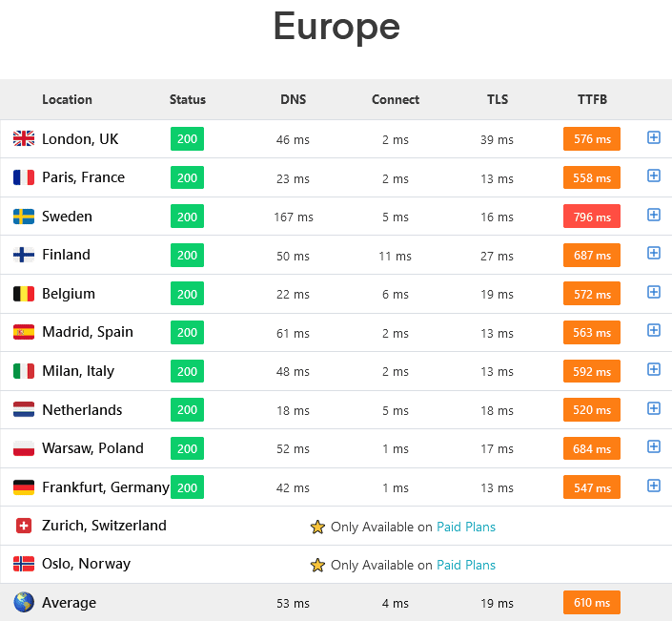Viewport: 672px width, 621px height.
Task: Click the 200 status badge for Warsaw
Action: [x=187, y=448]
